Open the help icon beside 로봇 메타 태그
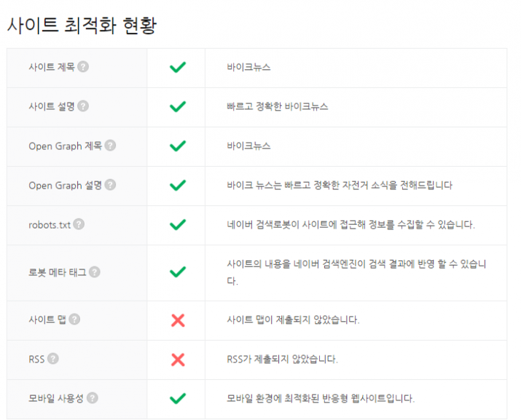 coord(95,272)
